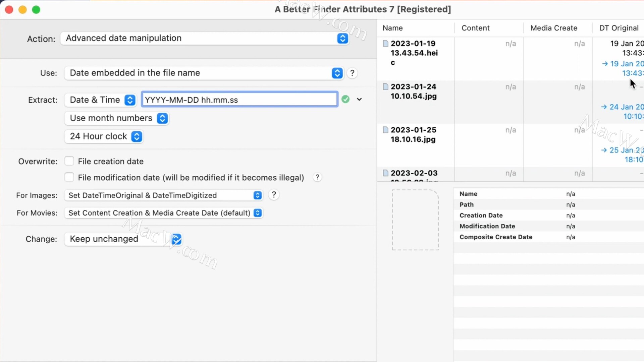The image size is (644, 362).
Task: Sort by DT Original column header
Action: [x=619, y=28]
